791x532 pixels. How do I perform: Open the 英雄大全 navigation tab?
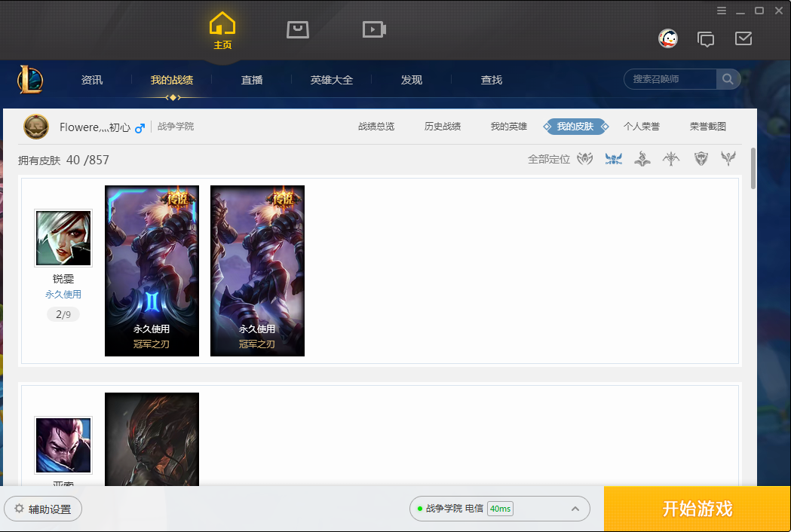point(332,80)
